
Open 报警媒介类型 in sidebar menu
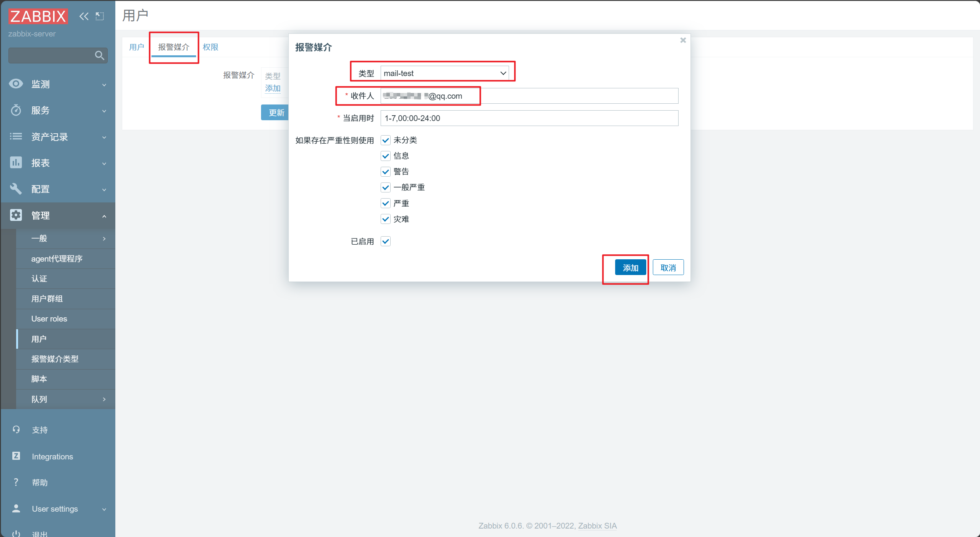pyautogui.click(x=55, y=359)
